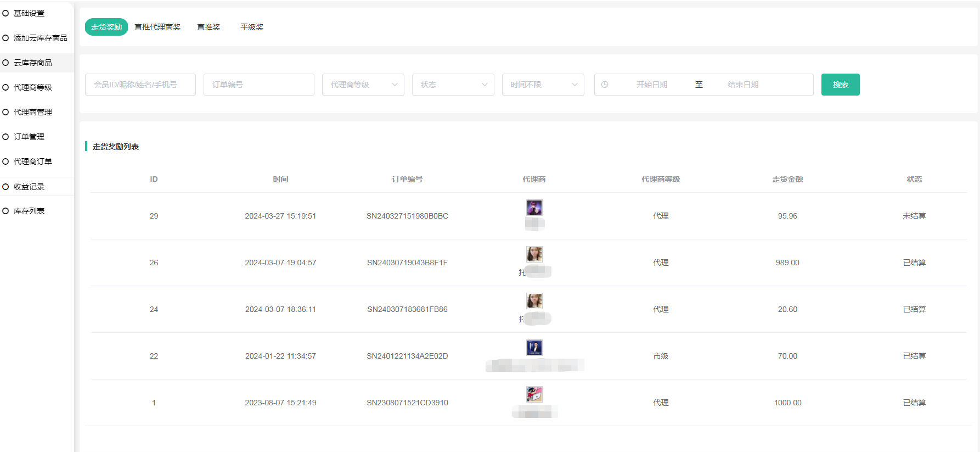The width and height of the screenshot is (980, 452).
Task: Click the clock icon in date range field
Action: [605, 85]
